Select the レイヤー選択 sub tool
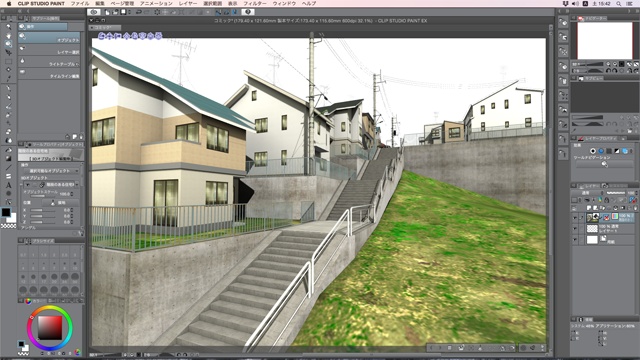The height and width of the screenshot is (360, 640). coord(49,50)
